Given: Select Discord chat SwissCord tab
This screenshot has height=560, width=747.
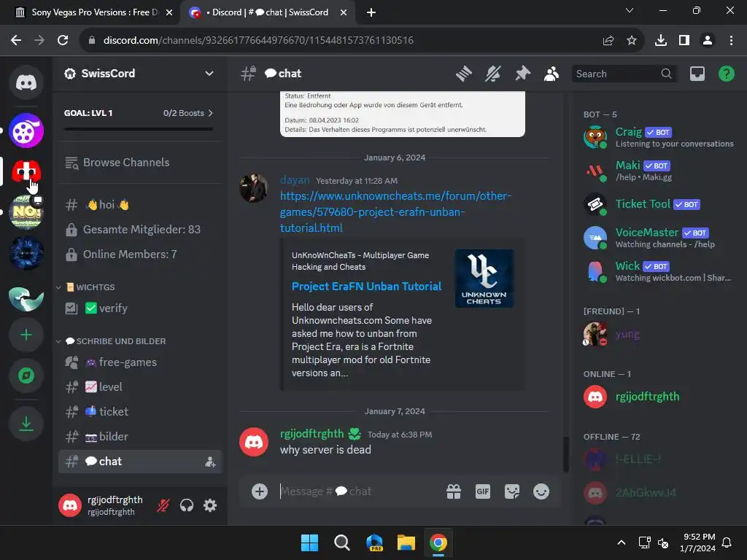Looking at the screenshot, I should pyautogui.click(x=268, y=12).
